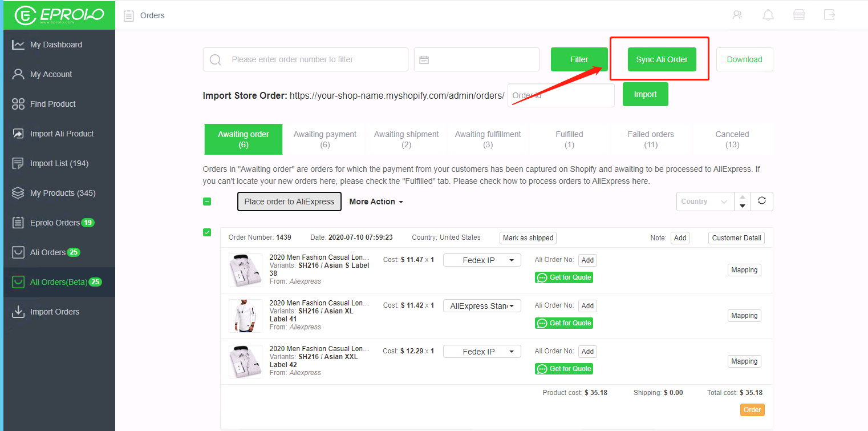Click the Customer Detail button

click(x=737, y=238)
